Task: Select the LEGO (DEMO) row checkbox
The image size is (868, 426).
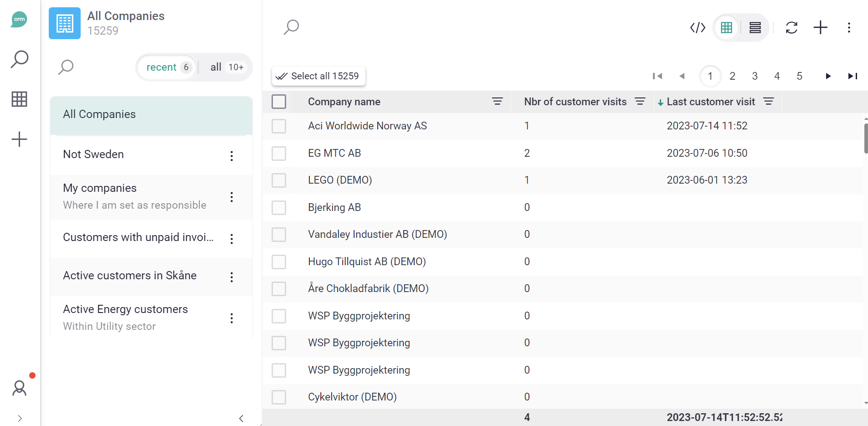Action: point(279,180)
